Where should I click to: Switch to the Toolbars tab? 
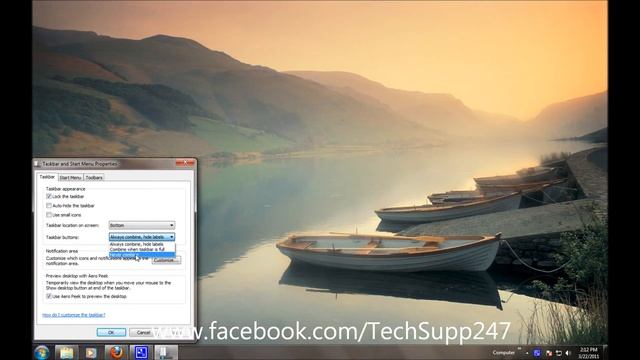click(94, 178)
